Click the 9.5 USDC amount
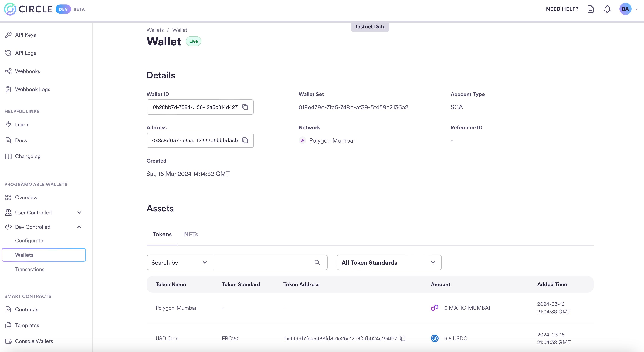644x352 pixels. click(x=456, y=338)
